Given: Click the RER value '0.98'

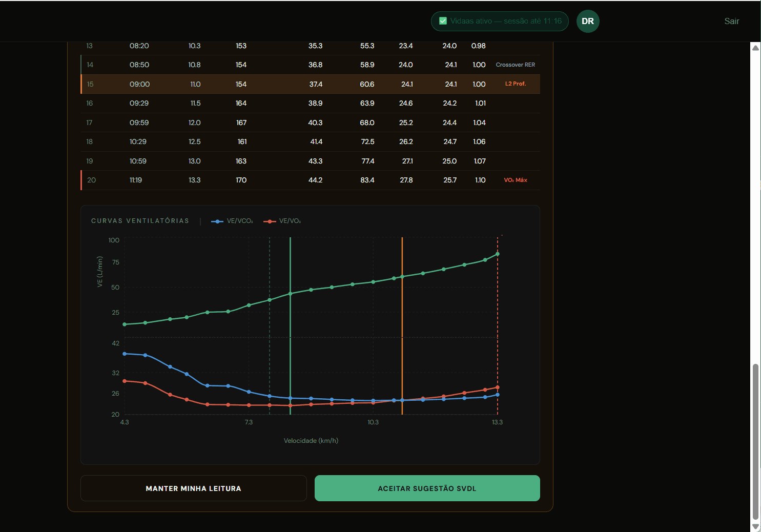Looking at the screenshot, I should coord(479,46).
